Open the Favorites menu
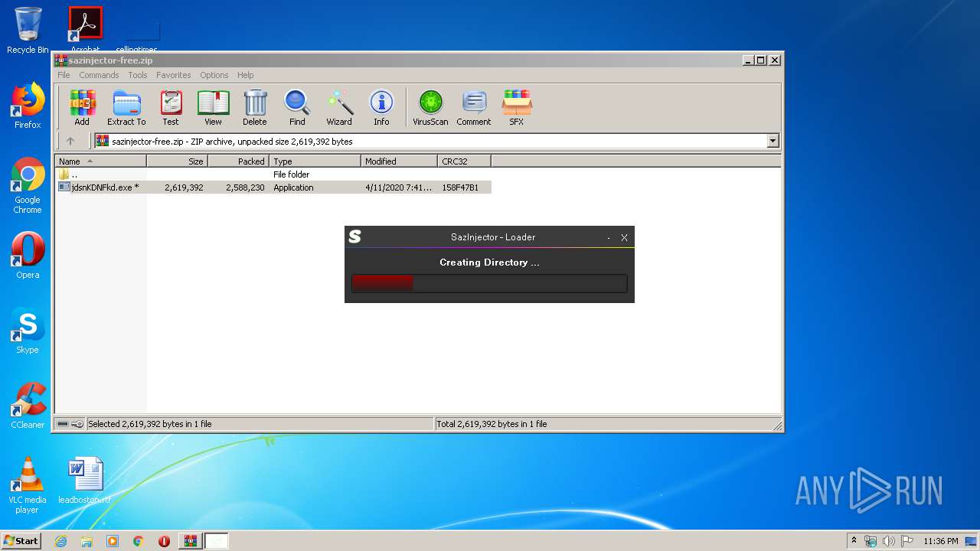Viewport: 980px width, 551px height. [x=174, y=75]
